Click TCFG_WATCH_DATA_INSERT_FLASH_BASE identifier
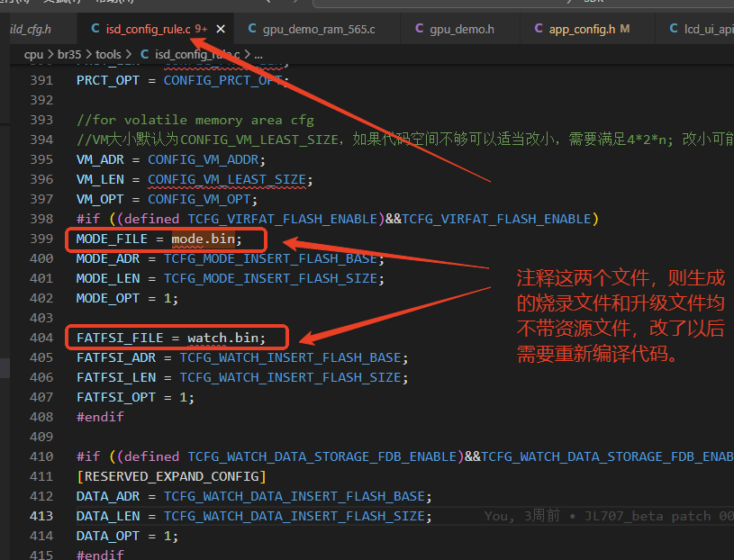Image resolution: width=734 pixels, height=560 pixels. (x=295, y=496)
